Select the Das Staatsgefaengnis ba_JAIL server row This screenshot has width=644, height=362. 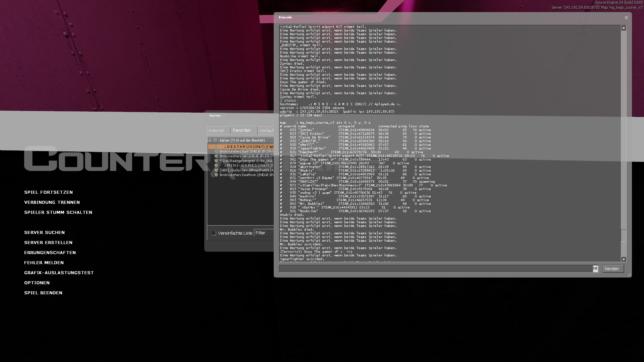241,161
